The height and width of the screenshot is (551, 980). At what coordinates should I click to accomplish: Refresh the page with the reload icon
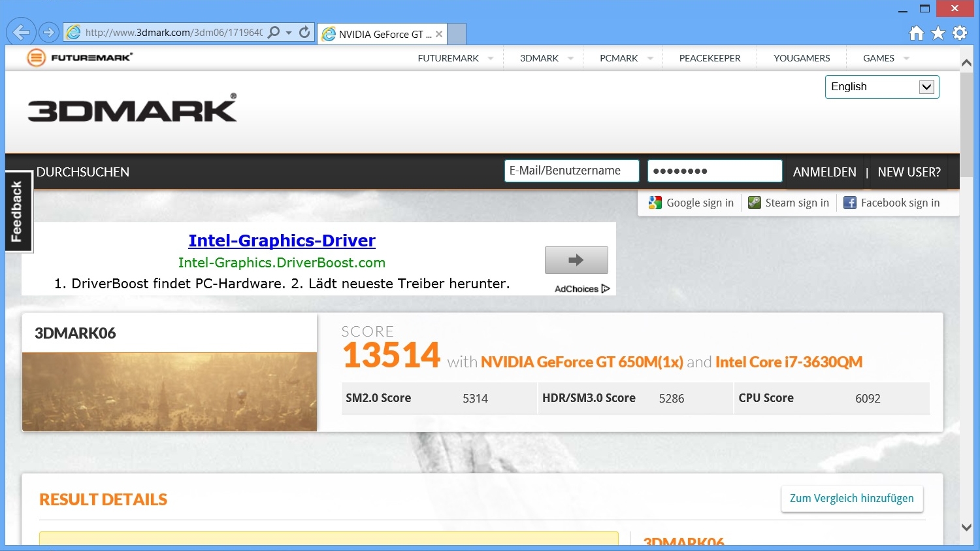tap(304, 32)
